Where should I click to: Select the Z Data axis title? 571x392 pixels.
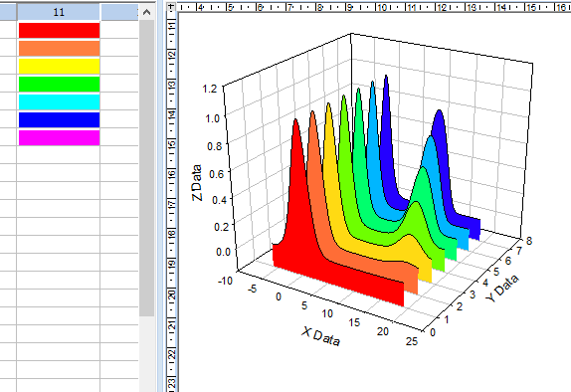point(197,182)
